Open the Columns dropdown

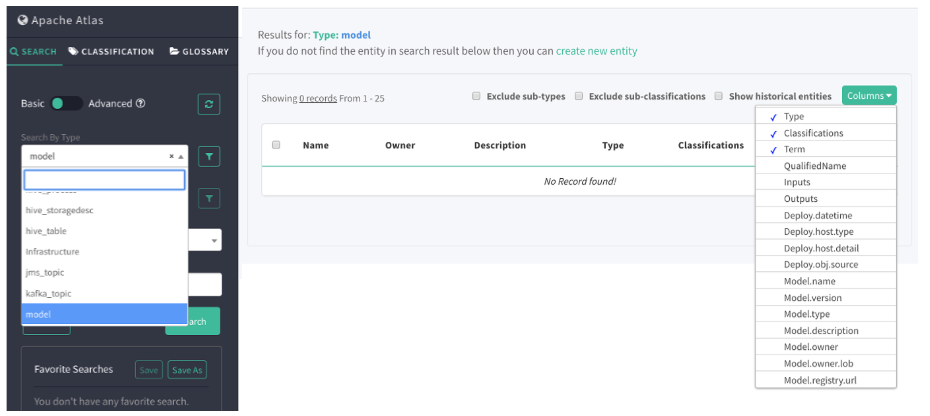(869, 95)
